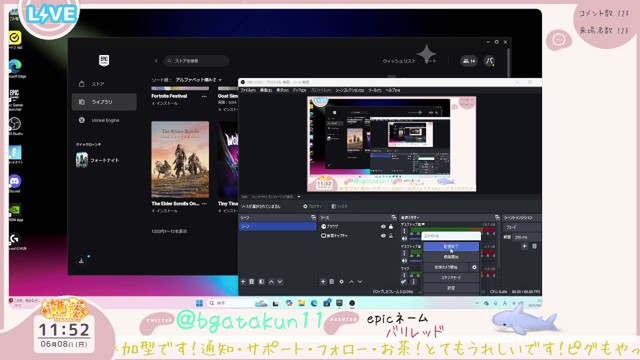The image size is (640, 360).
Task: Open second desktop audio three-dot options
Action: click(404, 253)
